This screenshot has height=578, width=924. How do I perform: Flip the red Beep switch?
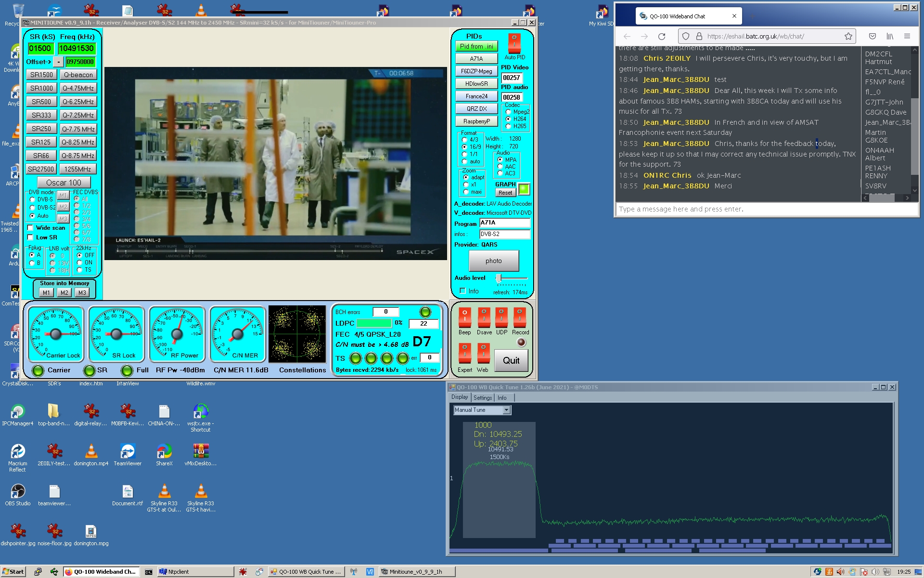465,318
